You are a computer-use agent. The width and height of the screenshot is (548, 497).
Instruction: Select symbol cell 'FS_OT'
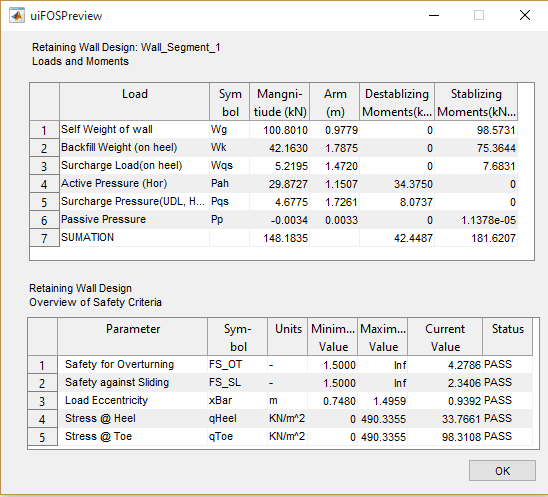click(x=238, y=365)
